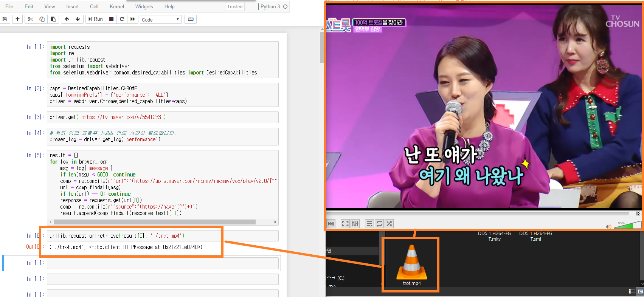Open the Insert menu
Viewport: 644px width, 297px height.
[73, 6]
